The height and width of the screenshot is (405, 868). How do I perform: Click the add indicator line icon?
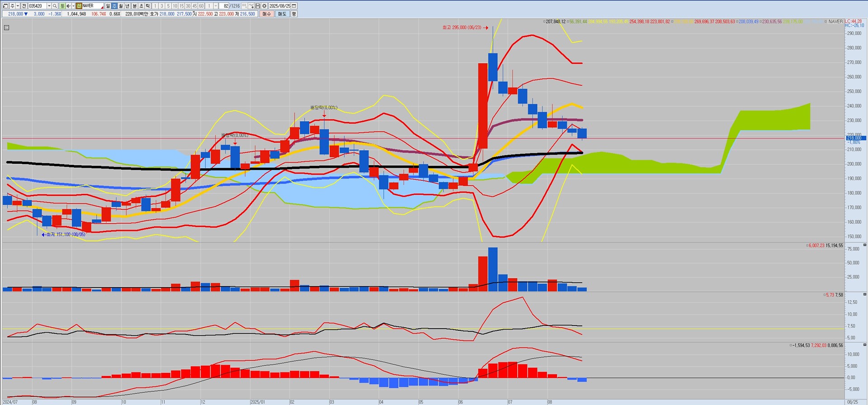tap(251, 6)
